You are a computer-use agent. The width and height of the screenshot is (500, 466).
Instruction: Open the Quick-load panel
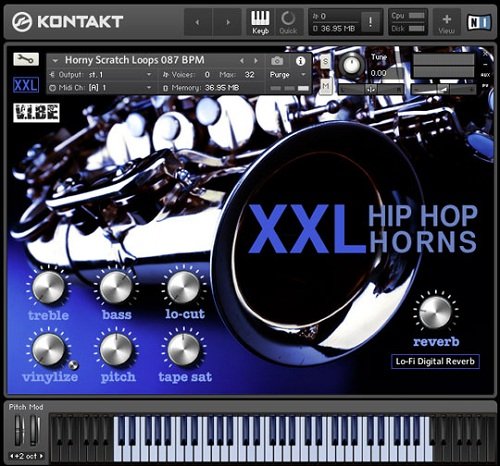tap(288, 22)
